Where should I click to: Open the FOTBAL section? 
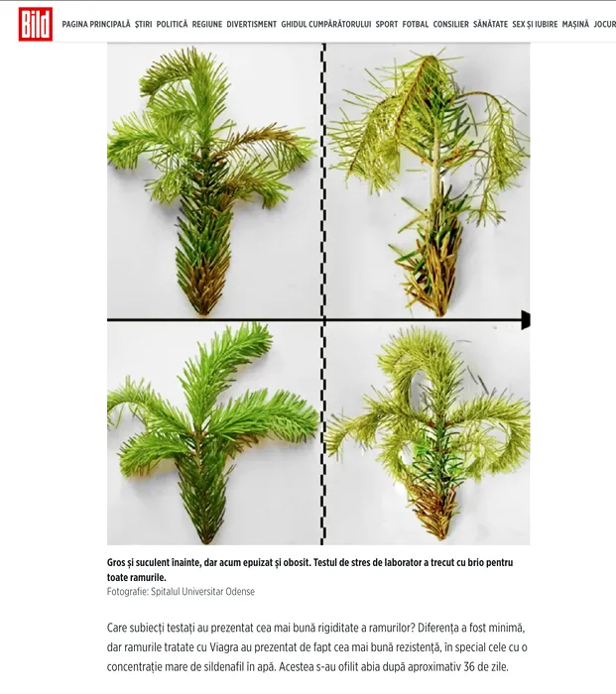(x=416, y=25)
